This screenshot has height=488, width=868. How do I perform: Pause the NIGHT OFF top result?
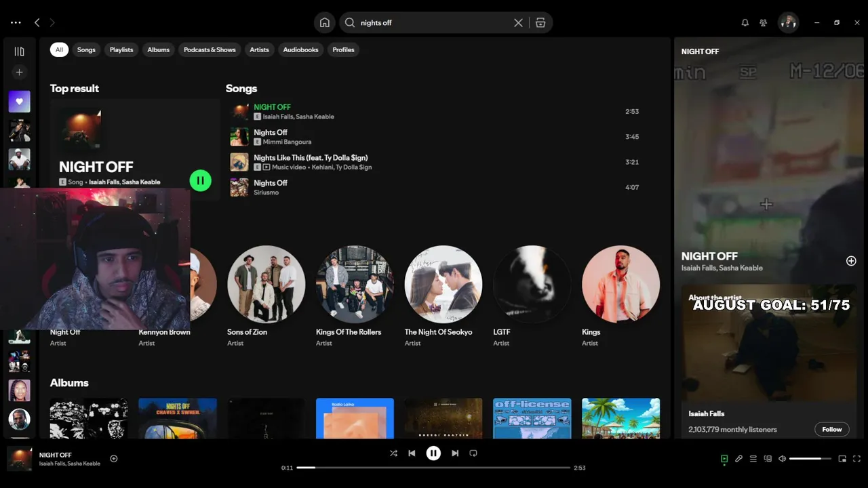pyautogui.click(x=200, y=180)
